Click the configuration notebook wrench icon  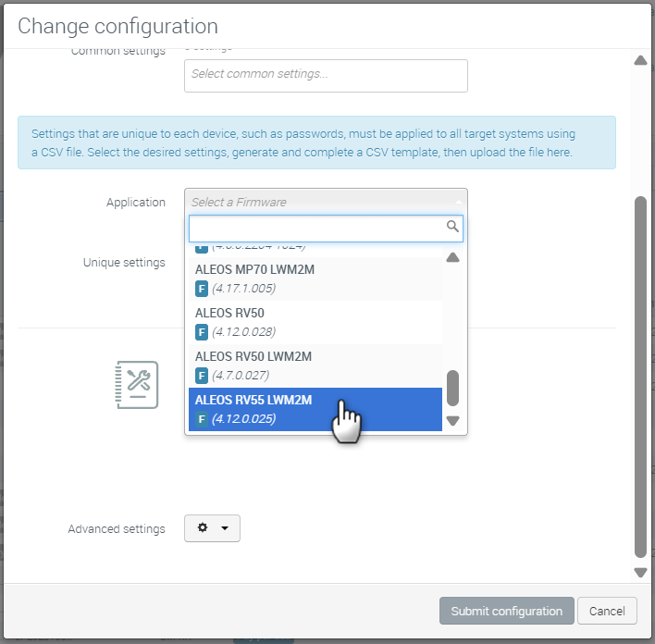tap(137, 385)
